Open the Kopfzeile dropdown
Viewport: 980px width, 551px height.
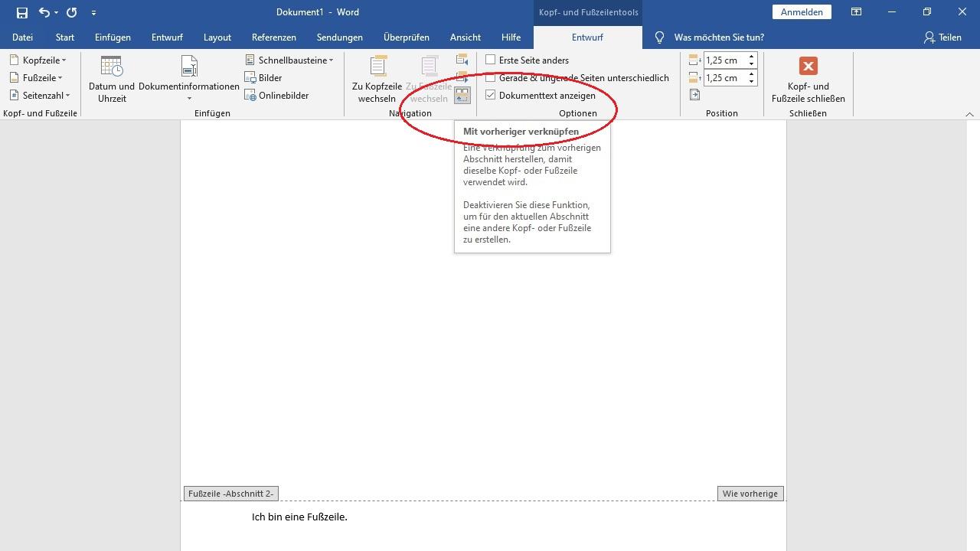(x=38, y=60)
